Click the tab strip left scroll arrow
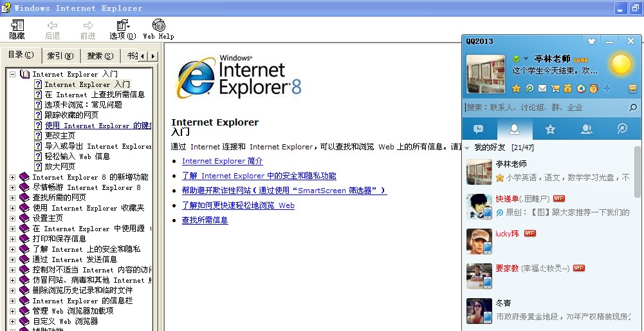Screen dimensions: 644x331 click(x=143, y=56)
